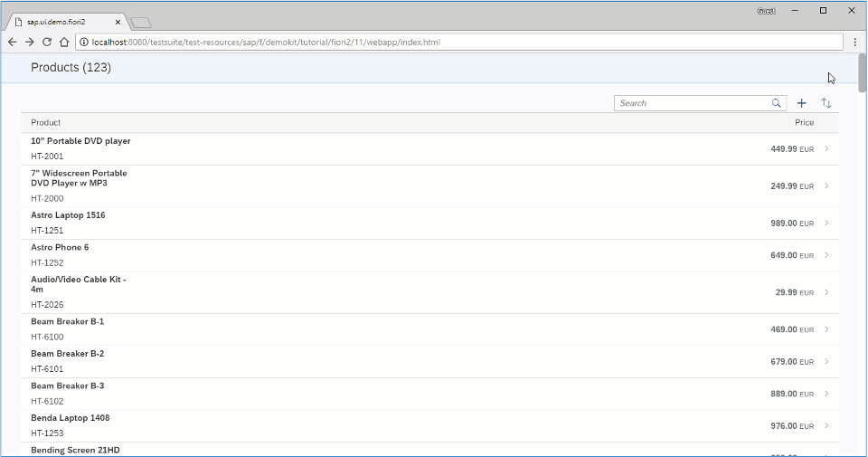Open 7" Widescreen Portable DVD Player chevron
This screenshot has height=457, width=868.
click(826, 186)
